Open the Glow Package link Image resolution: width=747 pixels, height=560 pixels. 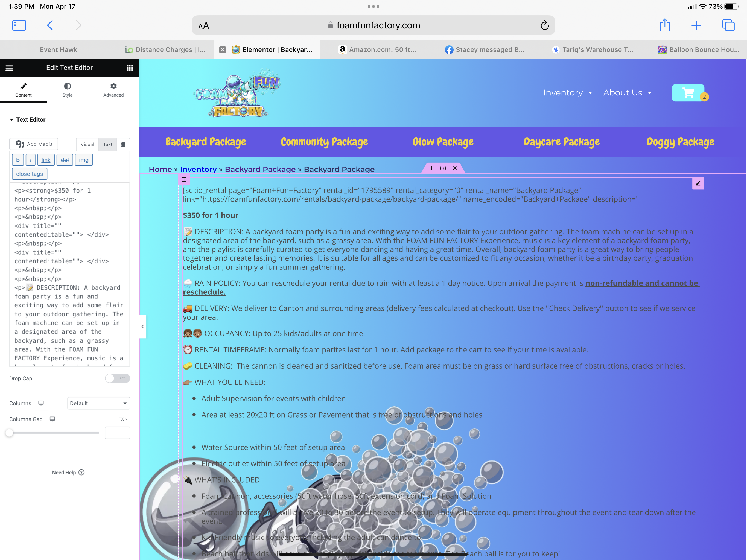[x=443, y=142]
